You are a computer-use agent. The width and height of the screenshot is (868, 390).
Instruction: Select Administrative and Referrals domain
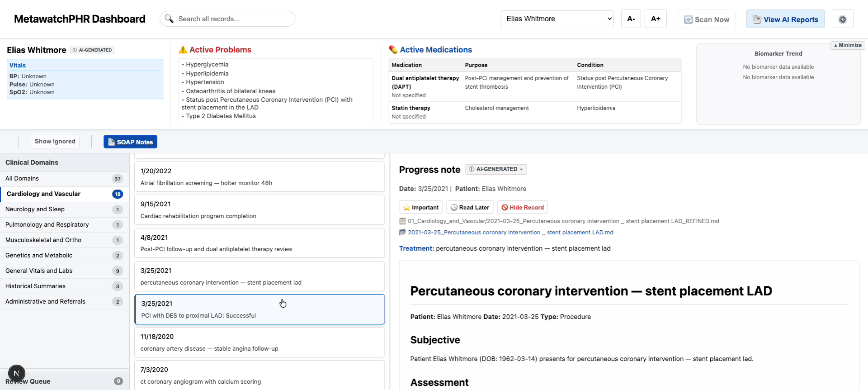pyautogui.click(x=64, y=302)
